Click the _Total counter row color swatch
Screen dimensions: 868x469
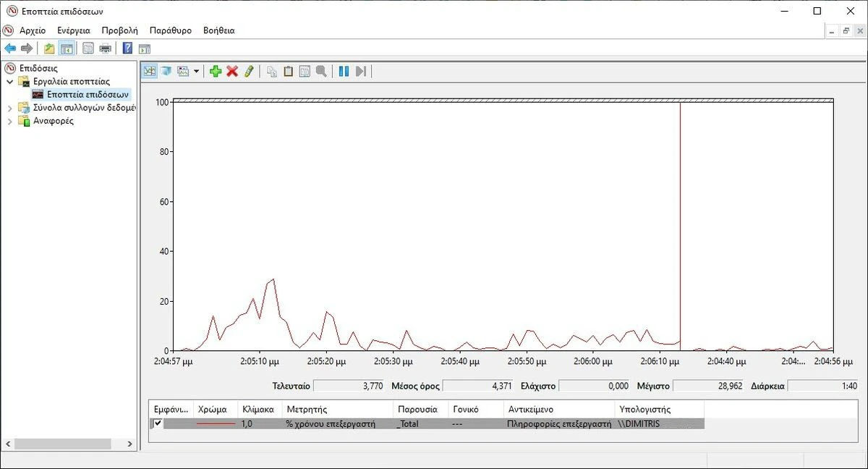pyautogui.click(x=217, y=423)
